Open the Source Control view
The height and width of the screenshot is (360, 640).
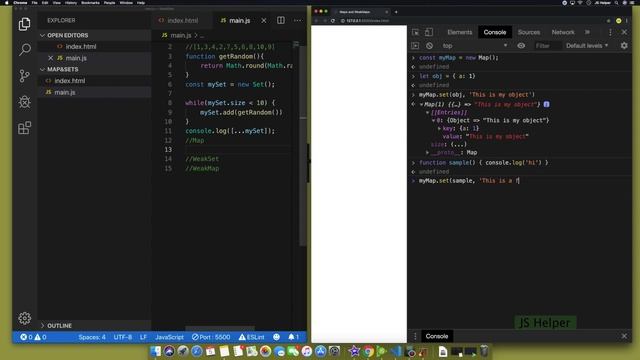click(24, 76)
